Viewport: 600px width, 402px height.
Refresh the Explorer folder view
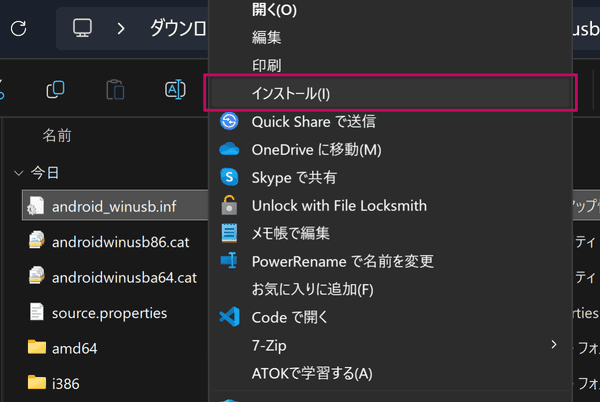(x=18, y=29)
